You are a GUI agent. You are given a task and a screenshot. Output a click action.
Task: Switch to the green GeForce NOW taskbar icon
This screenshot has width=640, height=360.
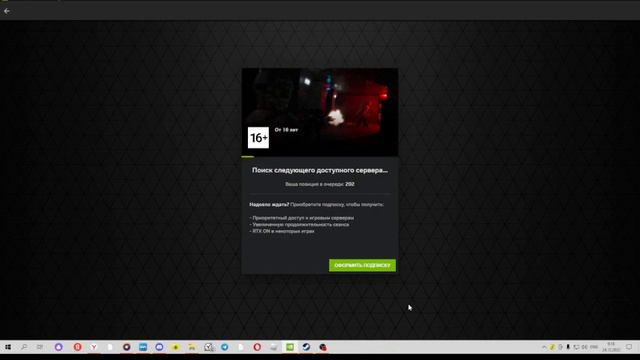pyautogui.click(x=290, y=347)
